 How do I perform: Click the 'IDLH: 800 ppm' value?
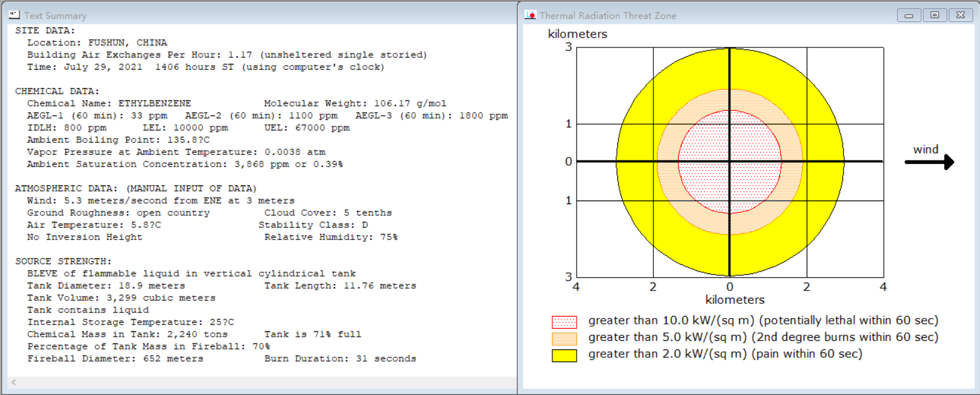pos(66,128)
